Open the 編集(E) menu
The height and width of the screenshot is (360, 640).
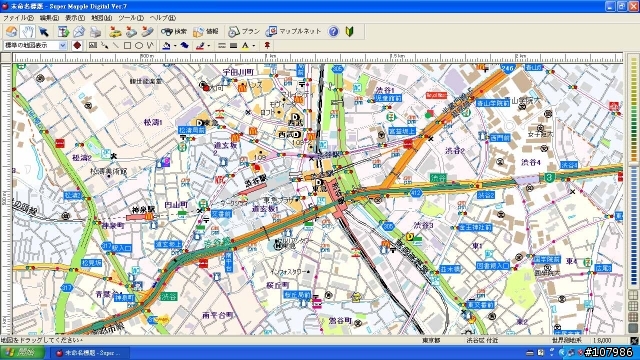click(49, 18)
